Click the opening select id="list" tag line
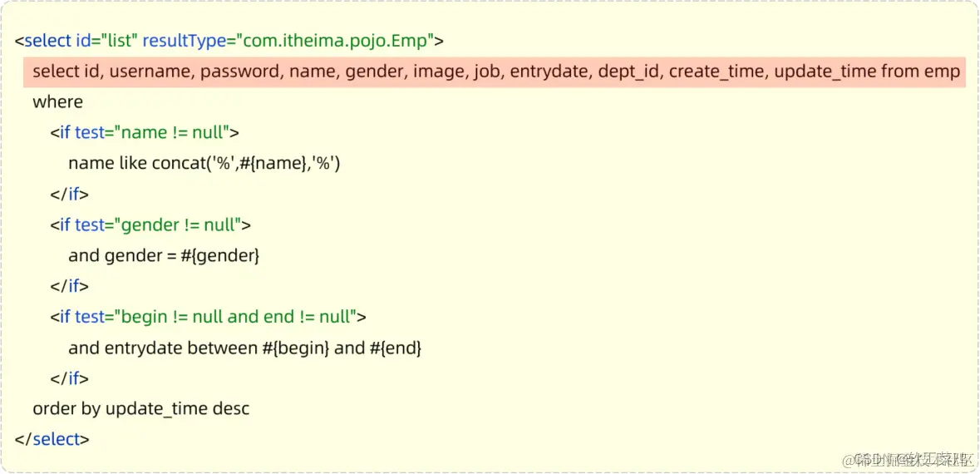 coord(229,42)
